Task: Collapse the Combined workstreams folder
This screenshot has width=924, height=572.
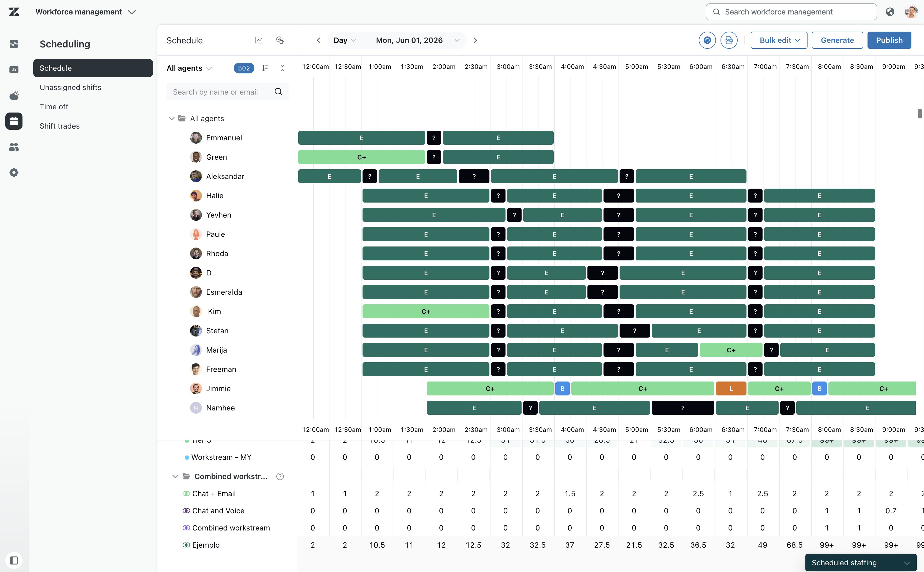Action: pyautogui.click(x=175, y=476)
